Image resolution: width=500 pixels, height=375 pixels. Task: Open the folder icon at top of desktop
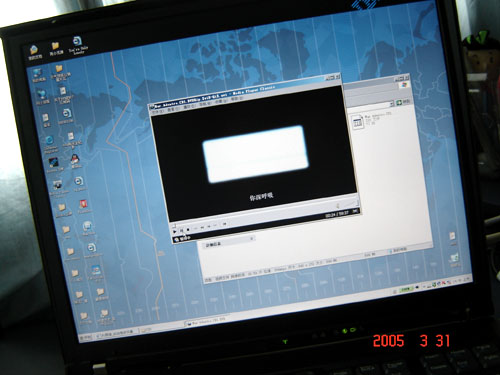coord(55,46)
